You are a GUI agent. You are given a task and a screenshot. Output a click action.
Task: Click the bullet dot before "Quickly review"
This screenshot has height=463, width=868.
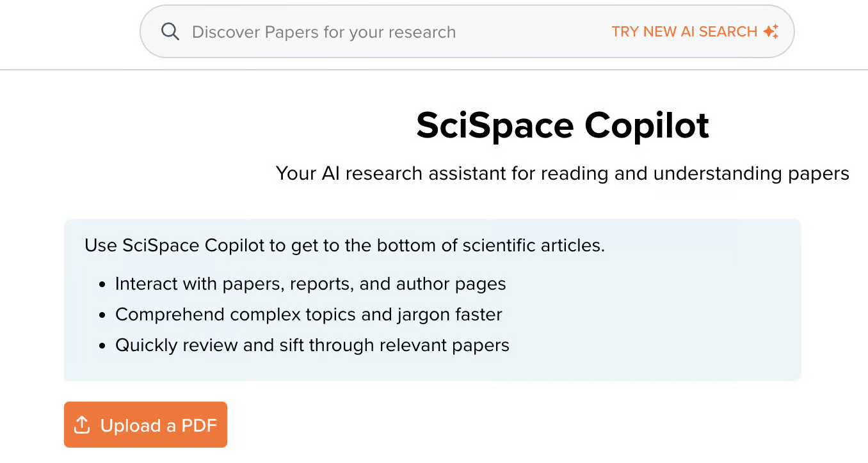(x=102, y=346)
